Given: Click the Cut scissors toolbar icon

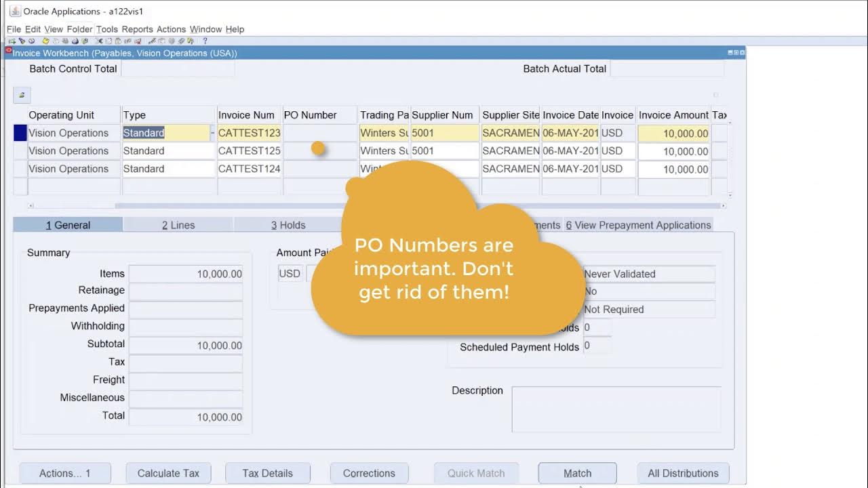Looking at the screenshot, I should (99, 41).
